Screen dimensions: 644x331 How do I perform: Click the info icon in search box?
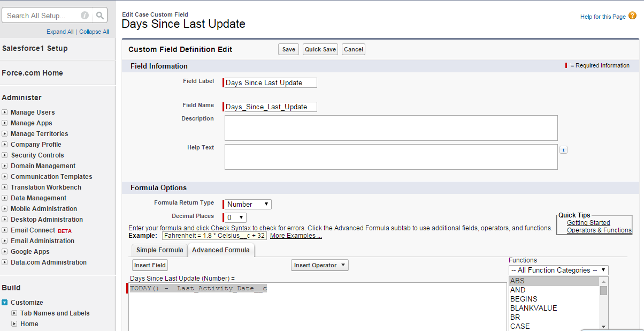[85, 16]
